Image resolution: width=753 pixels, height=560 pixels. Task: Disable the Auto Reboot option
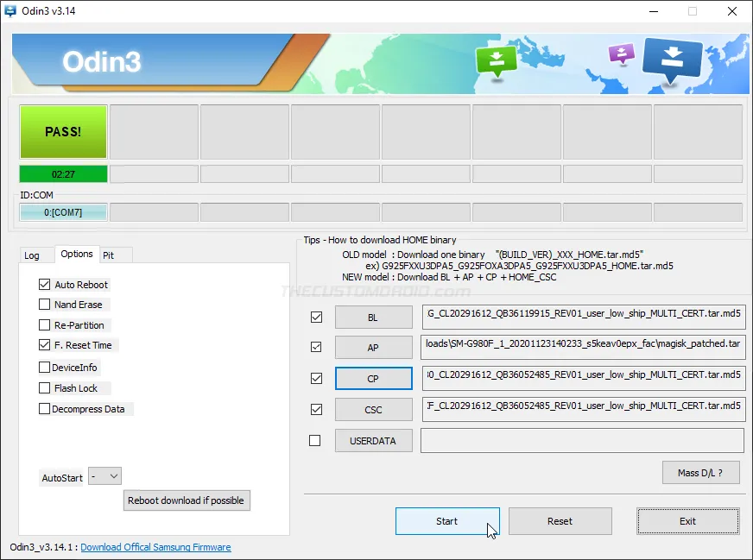click(x=44, y=284)
